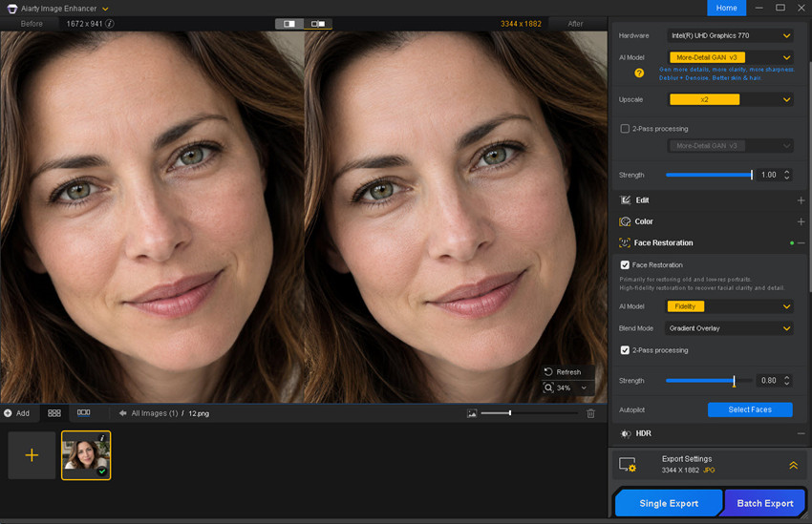Click the plus tile to add image
The image size is (812, 524).
point(32,455)
